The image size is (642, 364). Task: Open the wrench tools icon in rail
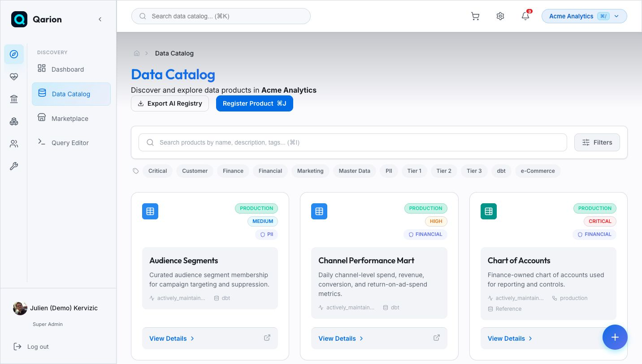[x=14, y=166]
